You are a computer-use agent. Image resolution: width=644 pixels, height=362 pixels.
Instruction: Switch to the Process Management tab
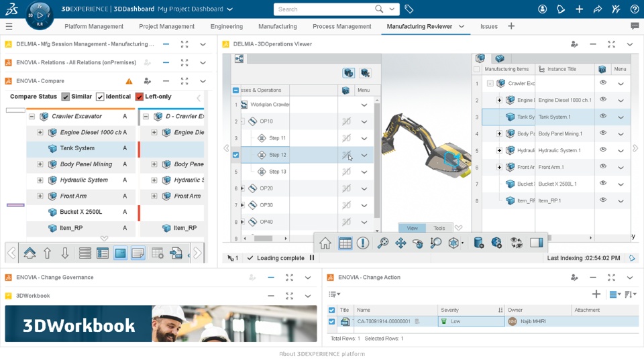[341, 26]
